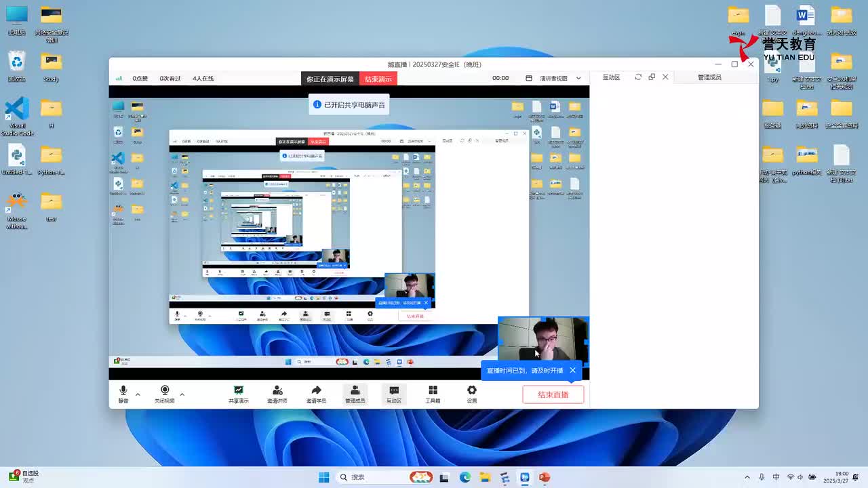Open the Visual Studio Code desktop shortcut
The height and width of the screenshot is (488, 868).
(x=17, y=117)
